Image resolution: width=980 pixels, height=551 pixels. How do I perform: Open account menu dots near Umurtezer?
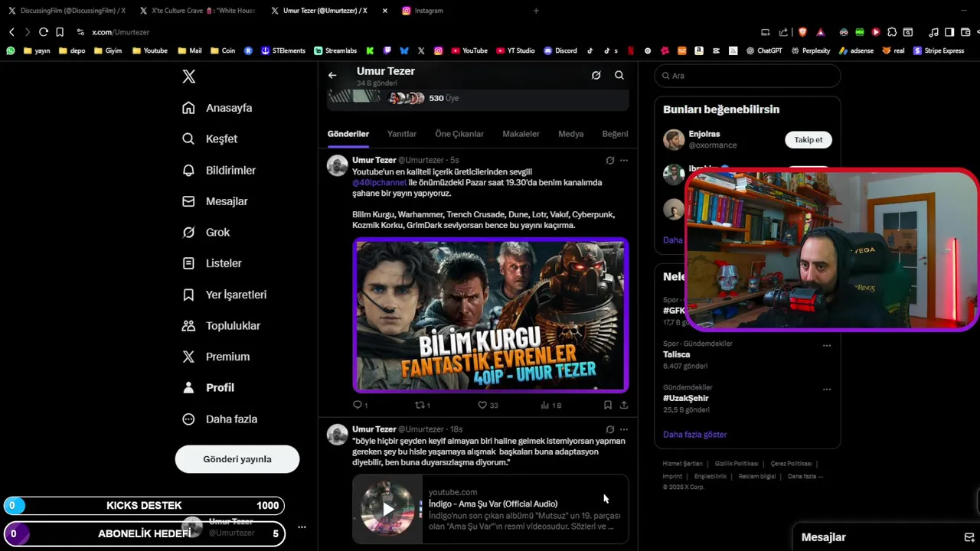point(302,527)
